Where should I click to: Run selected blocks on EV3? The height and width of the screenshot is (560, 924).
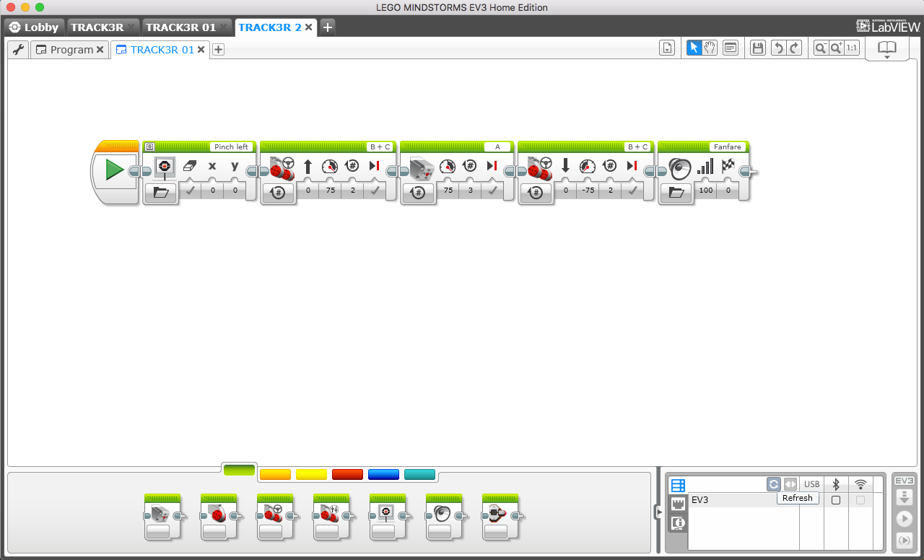coord(904,541)
